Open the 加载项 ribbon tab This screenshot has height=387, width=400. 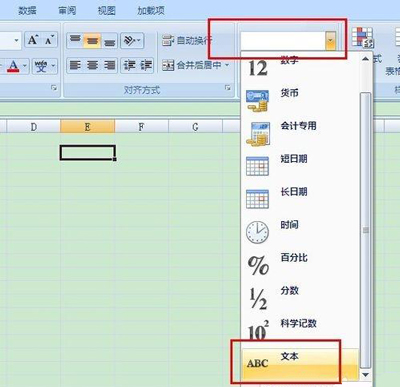(x=151, y=11)
